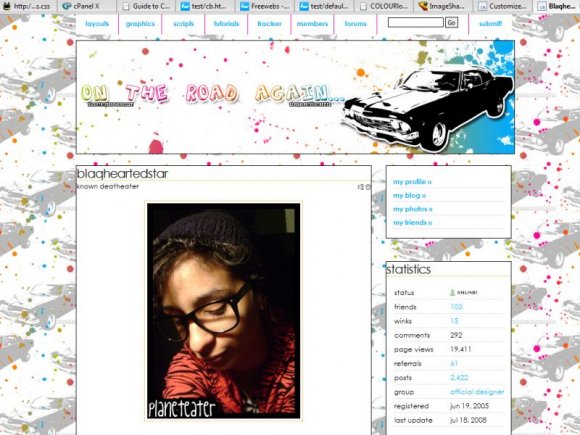Click the 'On the Road Again' banner image
This screenshot has width=580, height=435.
tap(295, 97)
